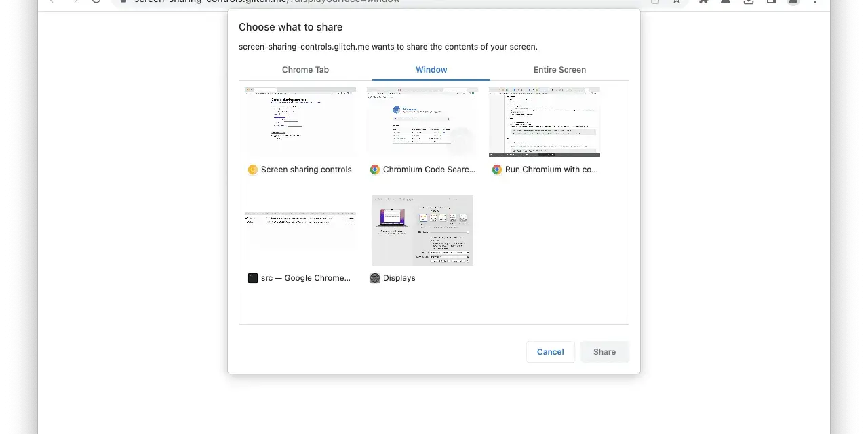This screenshot has width=868, height=434.
Task: Click the bookmark star in the address bar
Action: tap(677, 2)
